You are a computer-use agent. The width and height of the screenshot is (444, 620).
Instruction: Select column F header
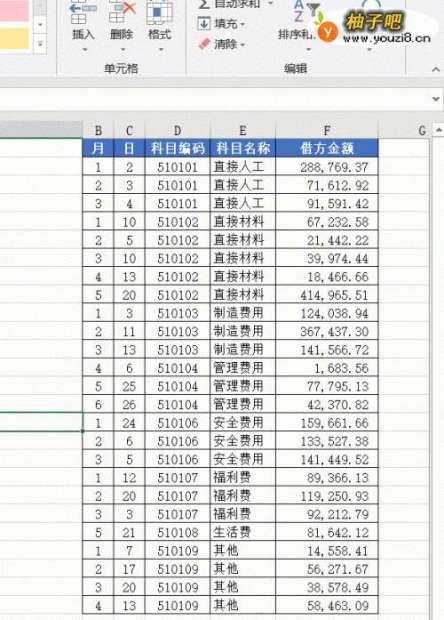tap(327, 130)
